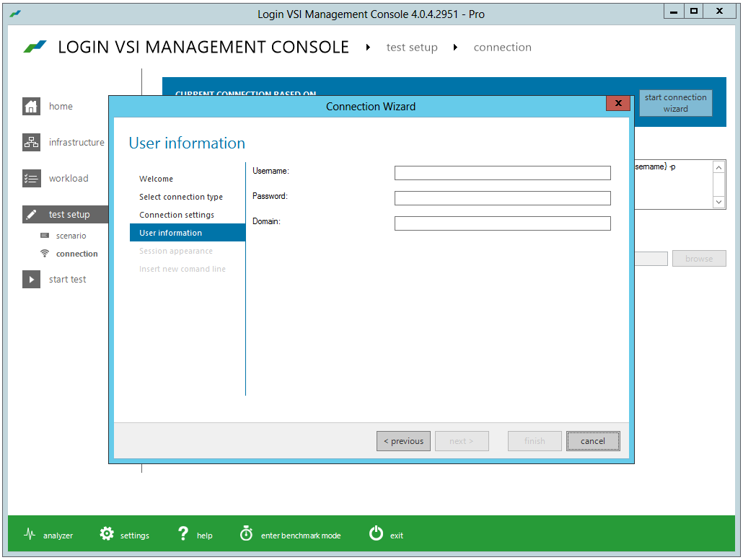The height and width of the screenshot is (560, 743).
Task: Click the connection breadcrumb
Action: [x=502, y=48]
